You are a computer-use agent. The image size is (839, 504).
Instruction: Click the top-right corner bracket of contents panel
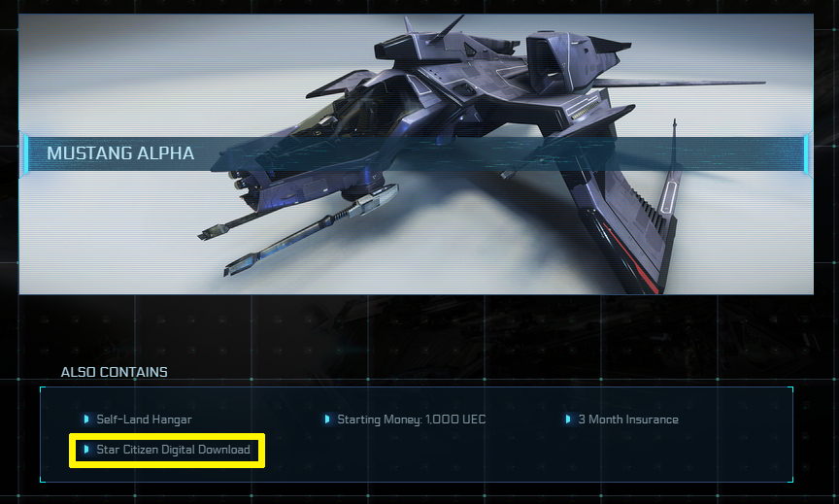point(790,389)
